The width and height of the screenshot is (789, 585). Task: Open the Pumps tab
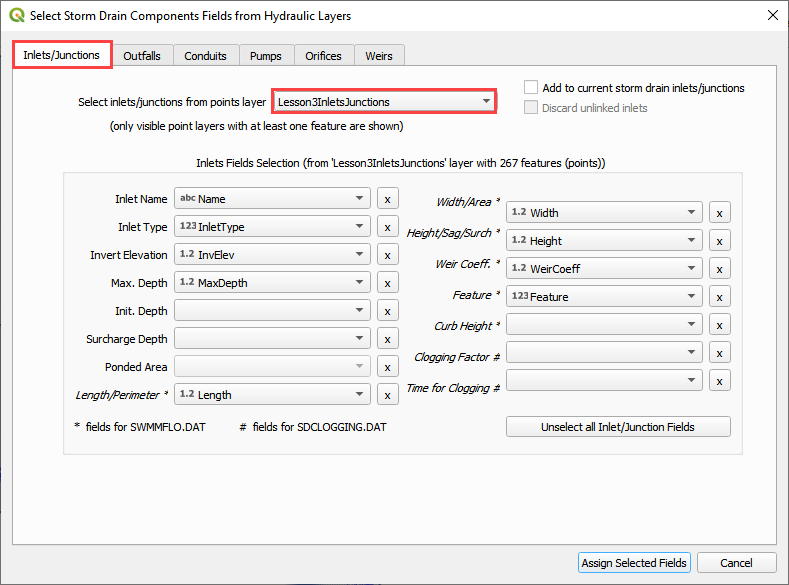coord(266,56)
